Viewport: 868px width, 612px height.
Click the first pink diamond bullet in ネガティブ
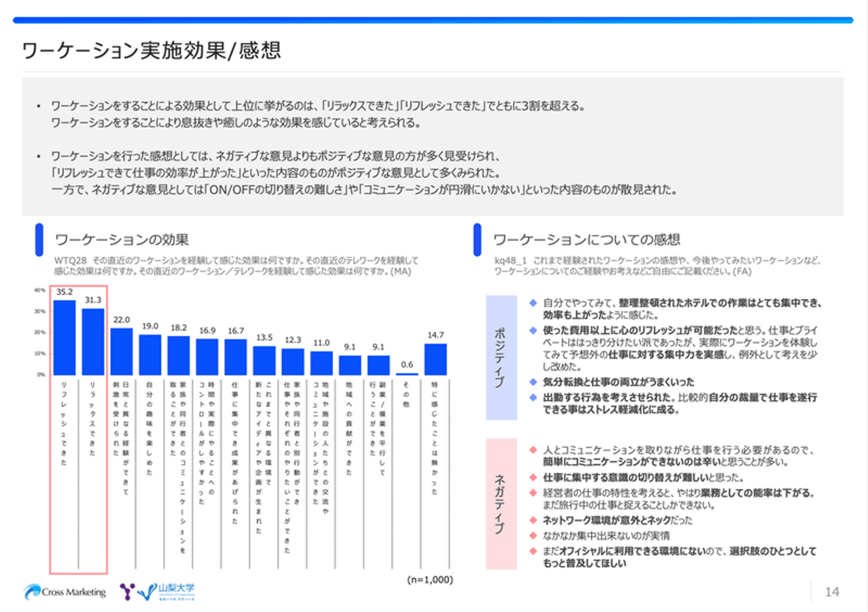click(533, 450)
